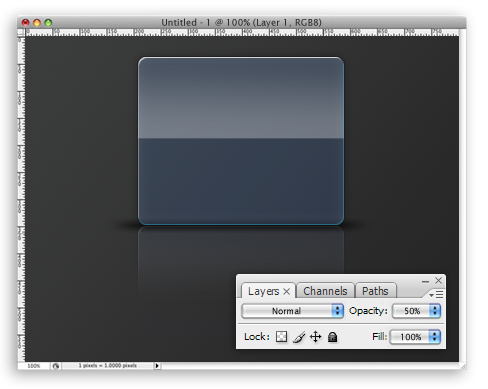The image size is (488, 389).
Task: Open the Normal blend mode dropdown
Action: pyautogui.click(x=292, y=311)
